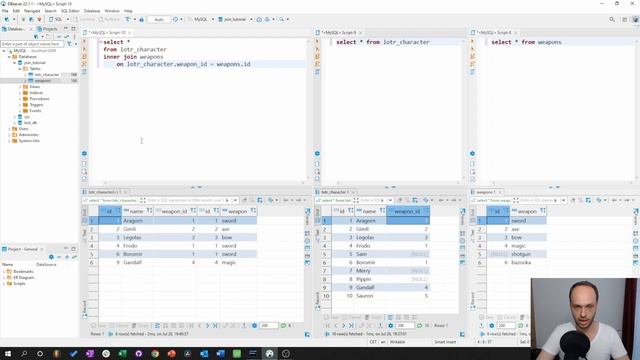Click the search magnifier icon in the main toolbar
Screen dimensions: 640x360
282,19
